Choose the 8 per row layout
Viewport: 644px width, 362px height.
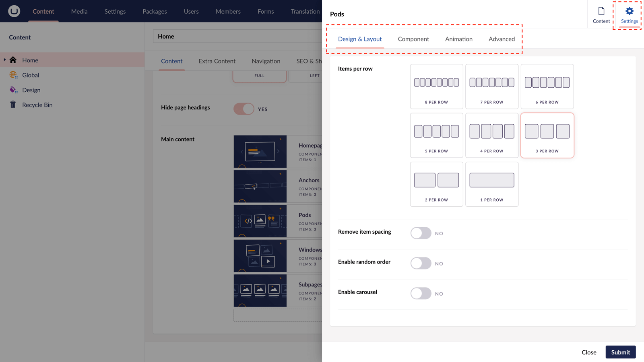click(x=436, y=86)
